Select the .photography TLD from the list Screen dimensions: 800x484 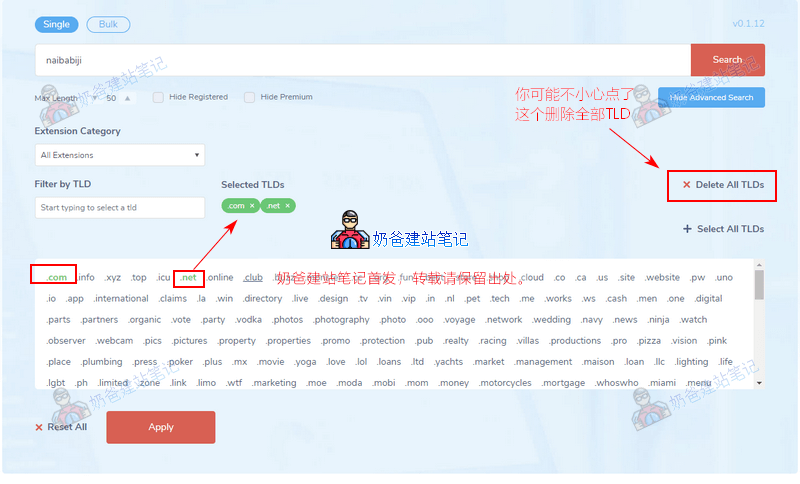point(341,320)
